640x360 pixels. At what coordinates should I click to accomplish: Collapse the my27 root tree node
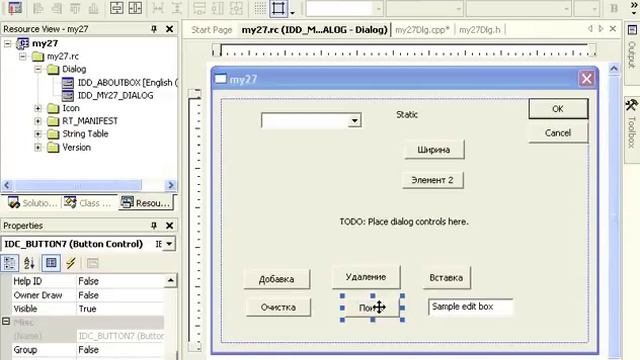[8, 44]
